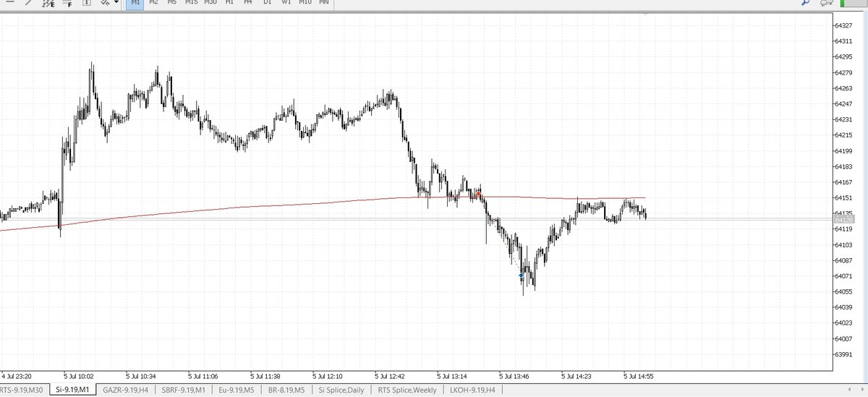The height and width of the screenshot is (397, 868).
Task: Click the '5 Jul 14:23' time label
Action: pyautogui.click(x=578, y=377)
